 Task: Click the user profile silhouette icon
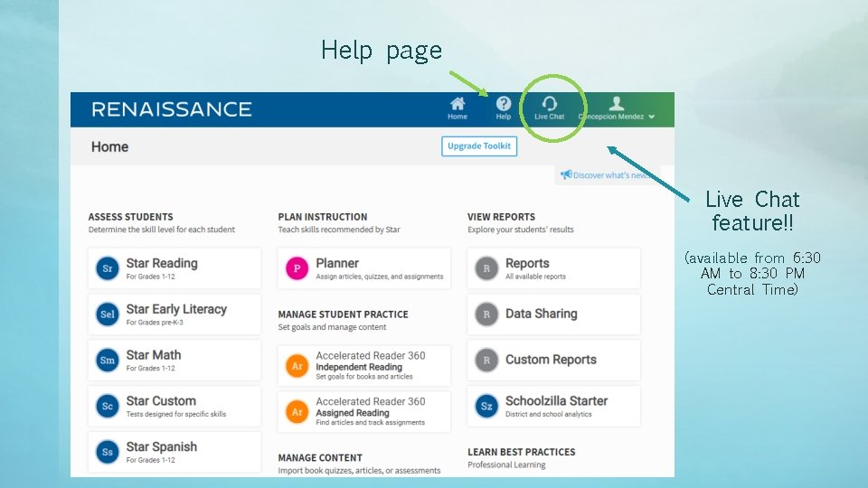pyautogui.click(x=616, y=103)
